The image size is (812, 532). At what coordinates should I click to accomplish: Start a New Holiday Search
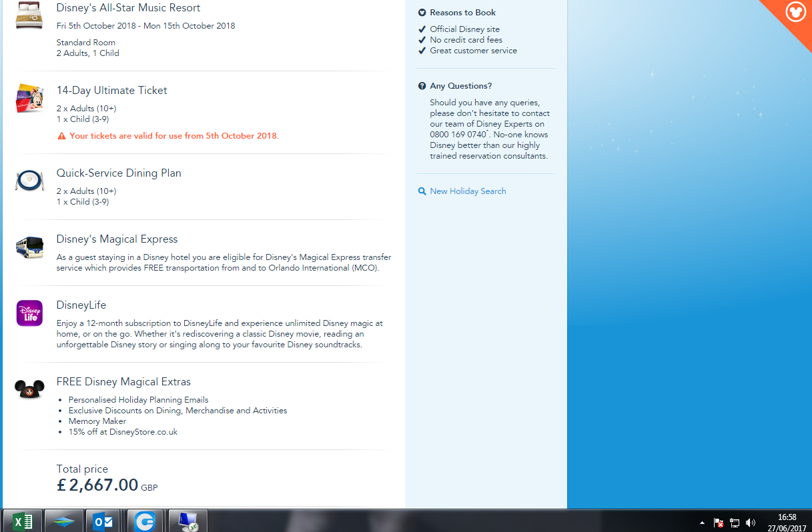(x=468, y=191)
